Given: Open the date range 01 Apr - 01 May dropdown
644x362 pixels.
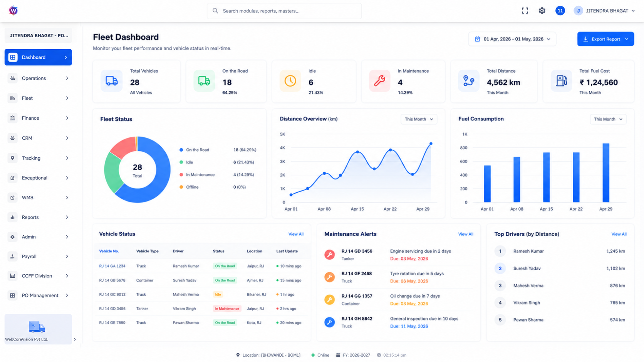Looking at the screenshot, I should click(512, 39).
